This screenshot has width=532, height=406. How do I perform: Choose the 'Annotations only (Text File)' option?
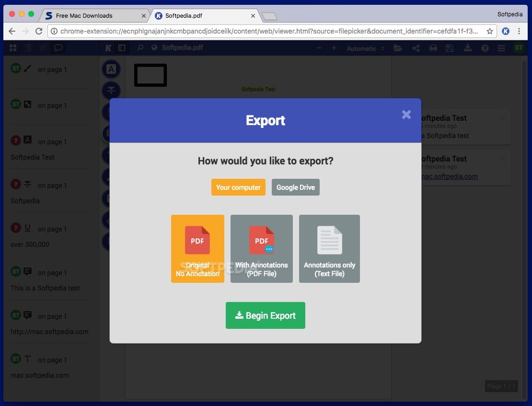coord(329,248)
